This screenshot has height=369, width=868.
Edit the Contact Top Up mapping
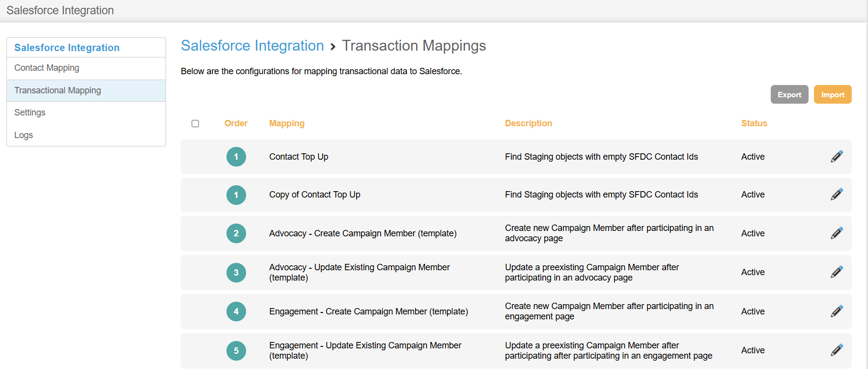pyautogui.click(x=837, y=156)
